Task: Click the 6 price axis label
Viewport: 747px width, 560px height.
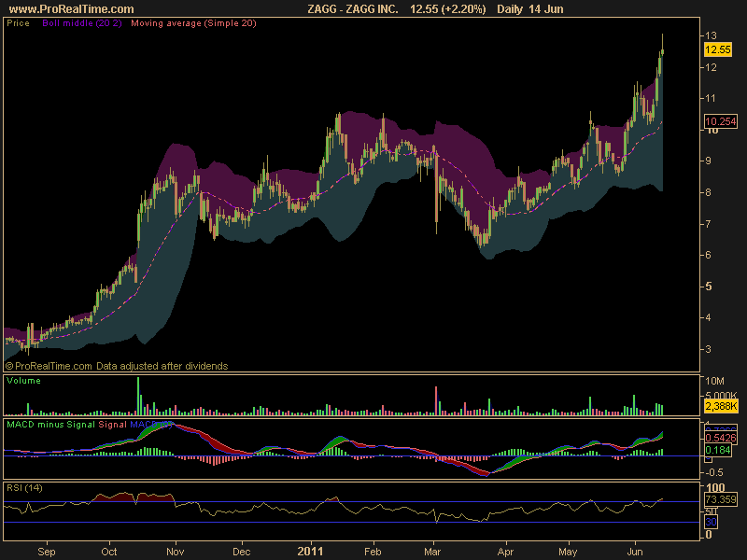Action: coord(708,255)
